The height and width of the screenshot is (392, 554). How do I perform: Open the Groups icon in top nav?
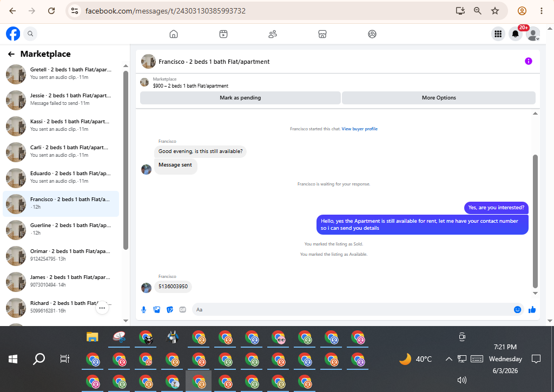point(372,34)
